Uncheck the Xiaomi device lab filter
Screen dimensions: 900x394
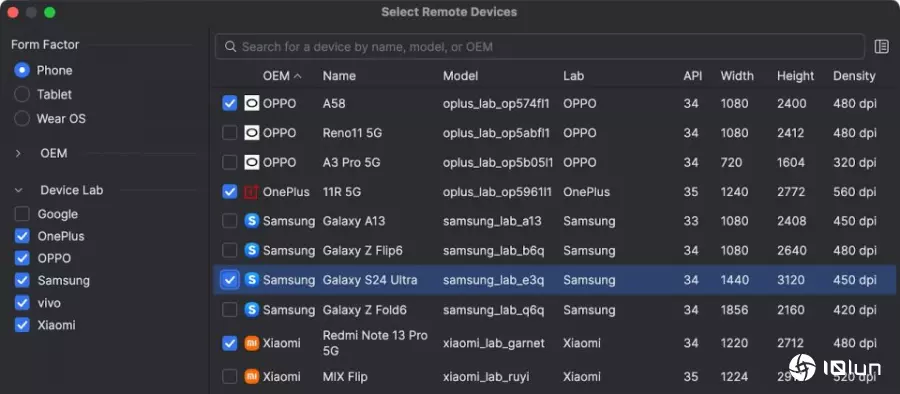pyautogui.click(x=22, y=325)
